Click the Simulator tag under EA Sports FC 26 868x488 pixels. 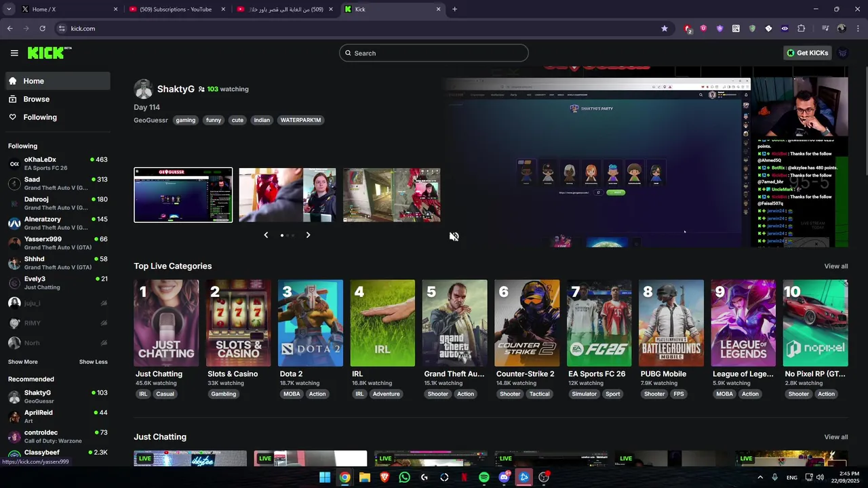point(585,394)
